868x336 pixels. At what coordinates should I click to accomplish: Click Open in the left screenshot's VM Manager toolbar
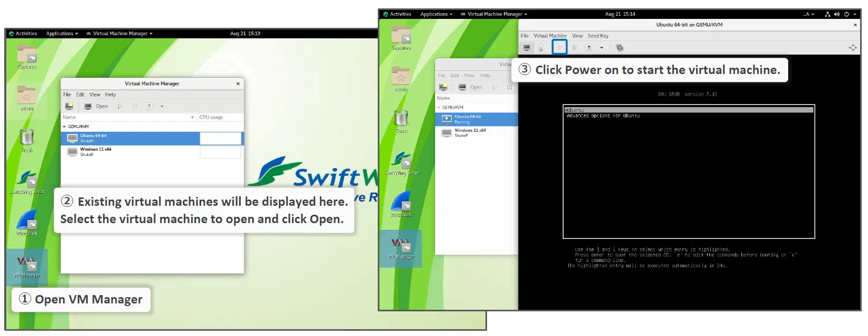pos(97,107)
